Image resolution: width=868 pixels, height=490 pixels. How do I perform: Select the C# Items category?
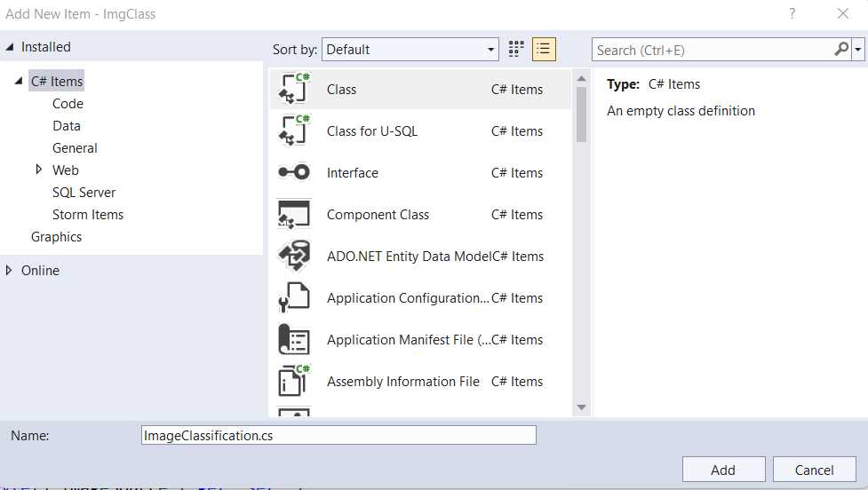(57, 82)
